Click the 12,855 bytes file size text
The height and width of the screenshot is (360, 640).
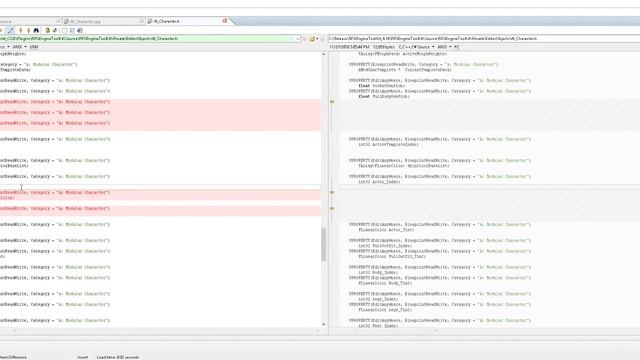pos(383,47)
